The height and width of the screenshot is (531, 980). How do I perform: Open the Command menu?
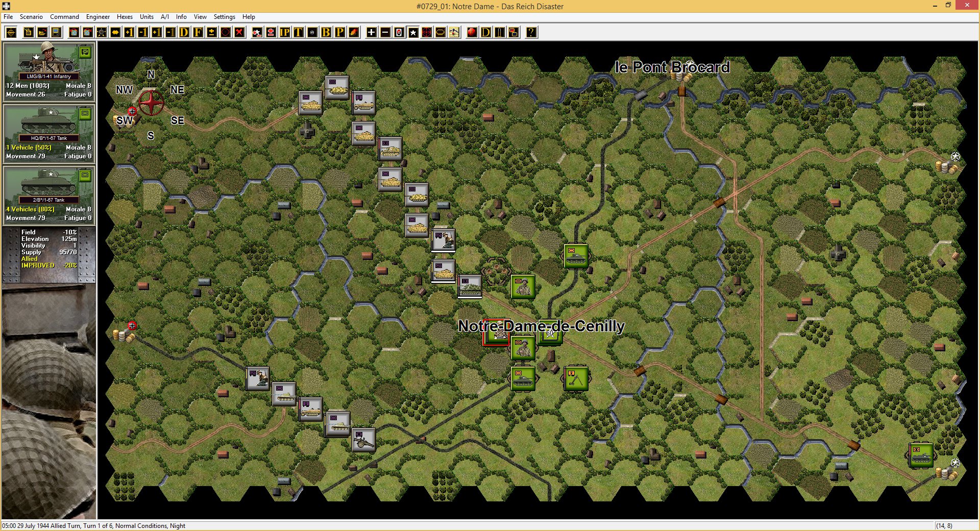click(x=64, y=17)
